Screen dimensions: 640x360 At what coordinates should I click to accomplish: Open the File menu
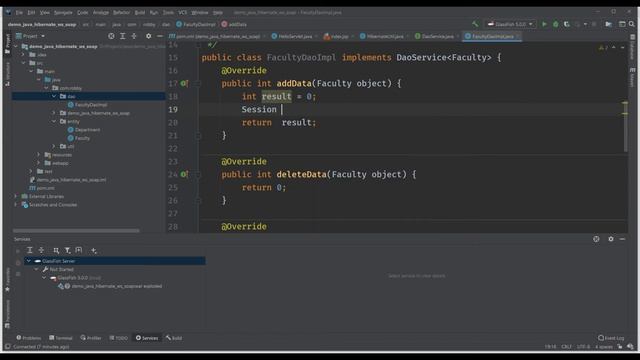pyautogui.click(x=19, y=13)
